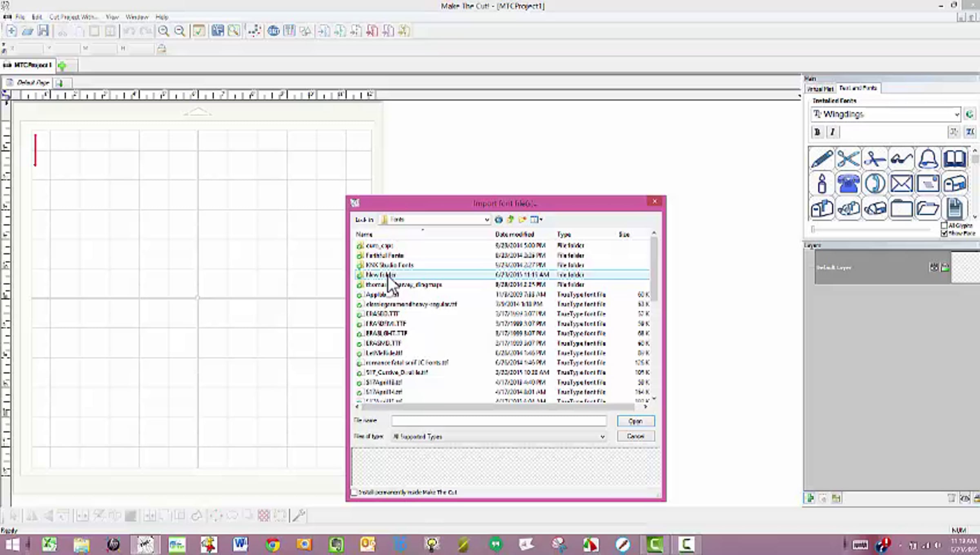Enable Install permanently inside Make The Cut
The width and height of the screenshot is (980, 555).
coord(354,492)
